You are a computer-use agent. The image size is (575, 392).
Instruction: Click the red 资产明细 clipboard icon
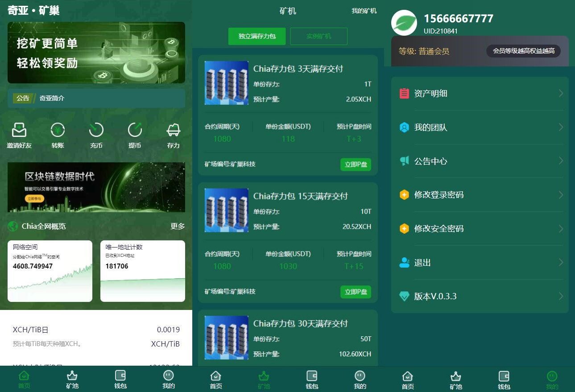pos(404,93)
